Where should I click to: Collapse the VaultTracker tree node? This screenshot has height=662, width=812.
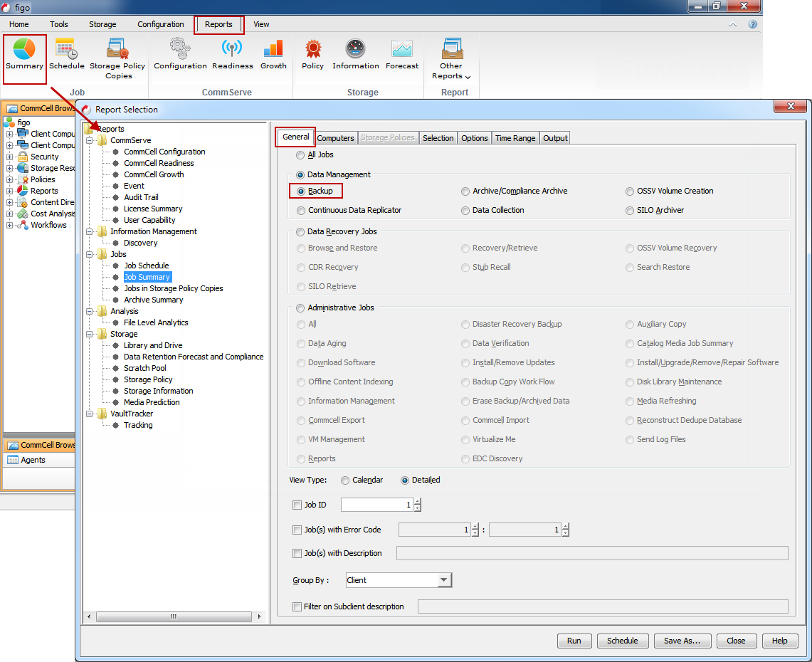(x=90, y=414)
